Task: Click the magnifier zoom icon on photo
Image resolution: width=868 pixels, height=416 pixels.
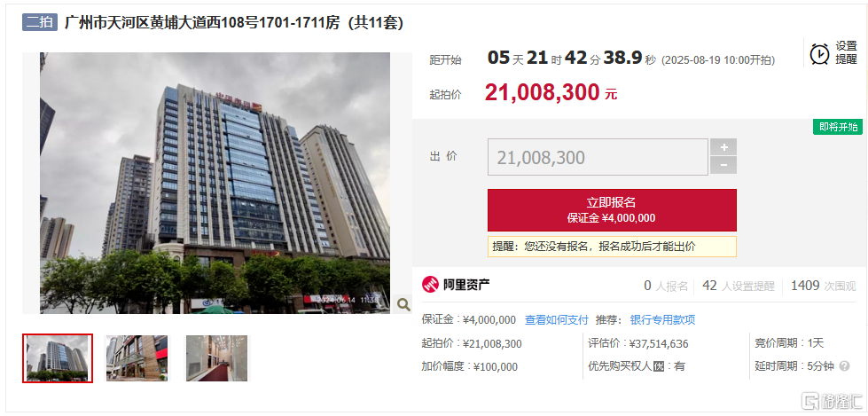Action: click(403, 303)
